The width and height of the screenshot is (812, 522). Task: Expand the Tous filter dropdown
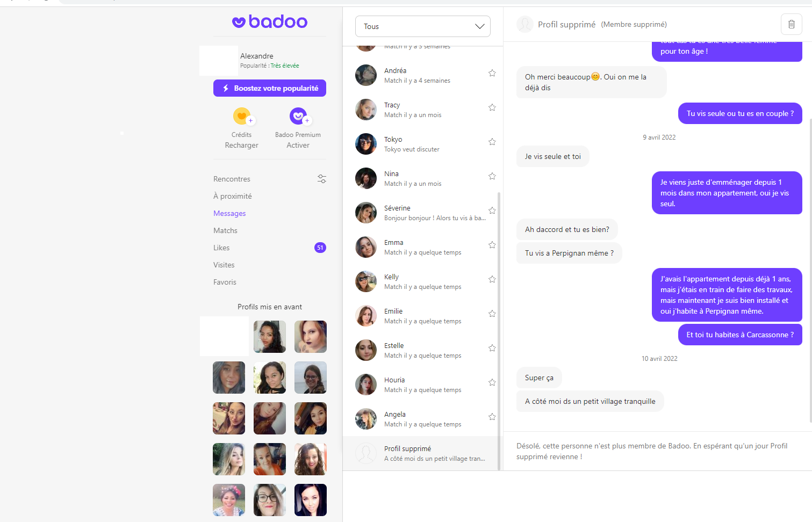pyautogui.click(x=423, y=26)
